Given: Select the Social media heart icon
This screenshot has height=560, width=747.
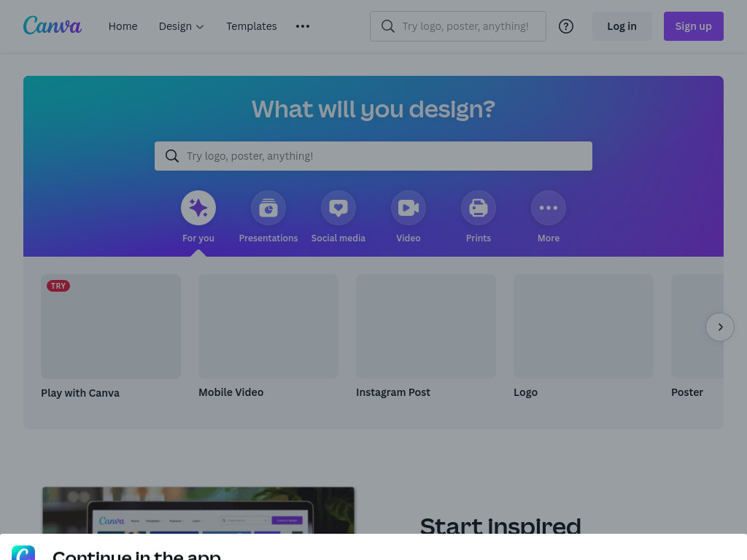Looking at the screenshot, I should (x=338, y=208).
